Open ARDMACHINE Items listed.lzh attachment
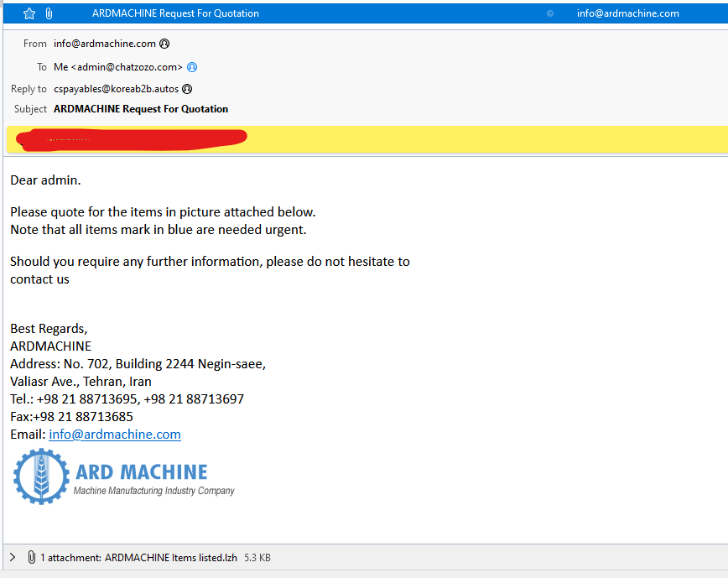Screen dimensions: 728x578 tap(170, 557)
